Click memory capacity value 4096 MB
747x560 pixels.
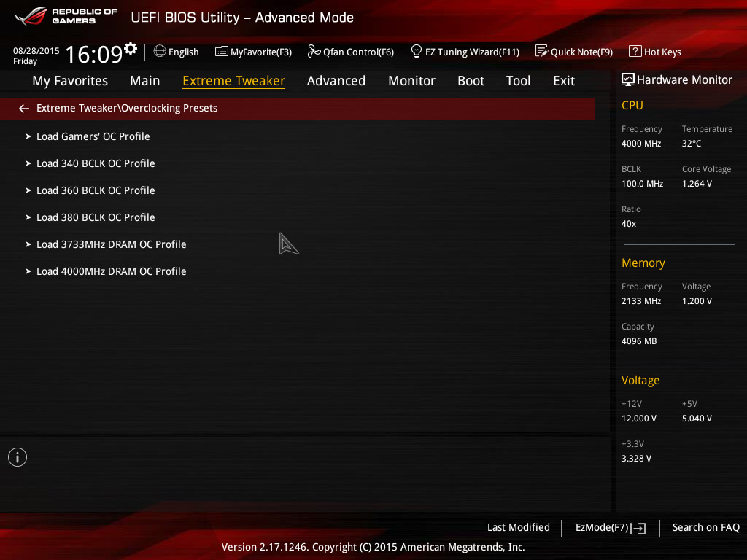tap(639, 341)
